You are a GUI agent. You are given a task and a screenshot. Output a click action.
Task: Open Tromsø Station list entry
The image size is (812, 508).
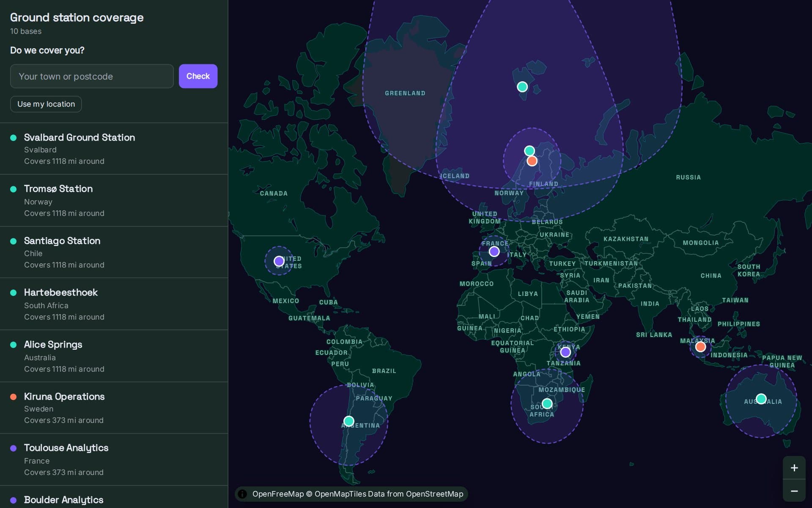pyautogui.click(x=114, y=200)
